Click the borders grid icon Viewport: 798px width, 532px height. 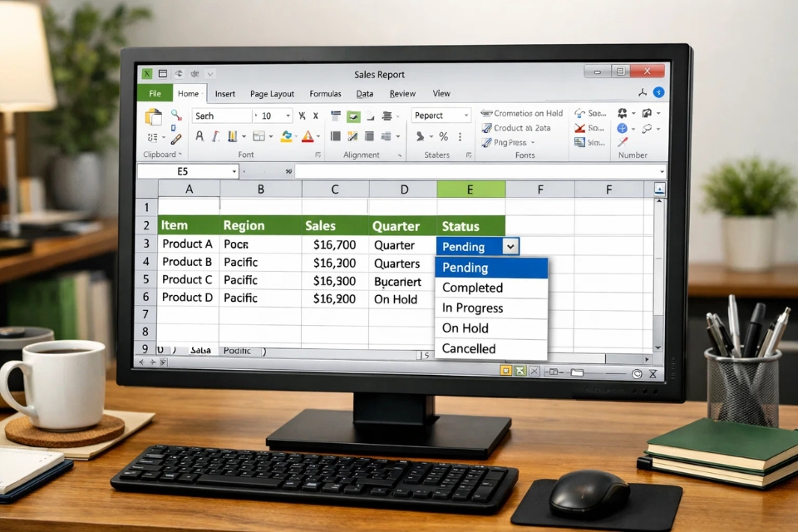pos(259,136)
